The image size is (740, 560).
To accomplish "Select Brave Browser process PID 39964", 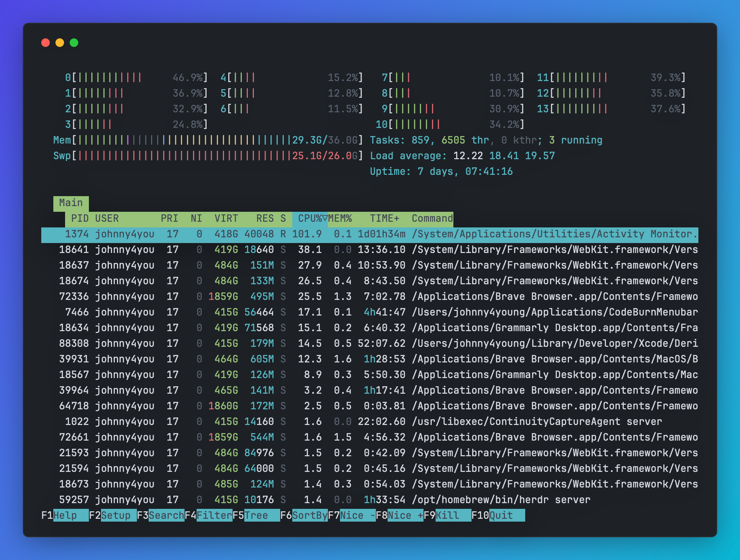I will point(370,391).
